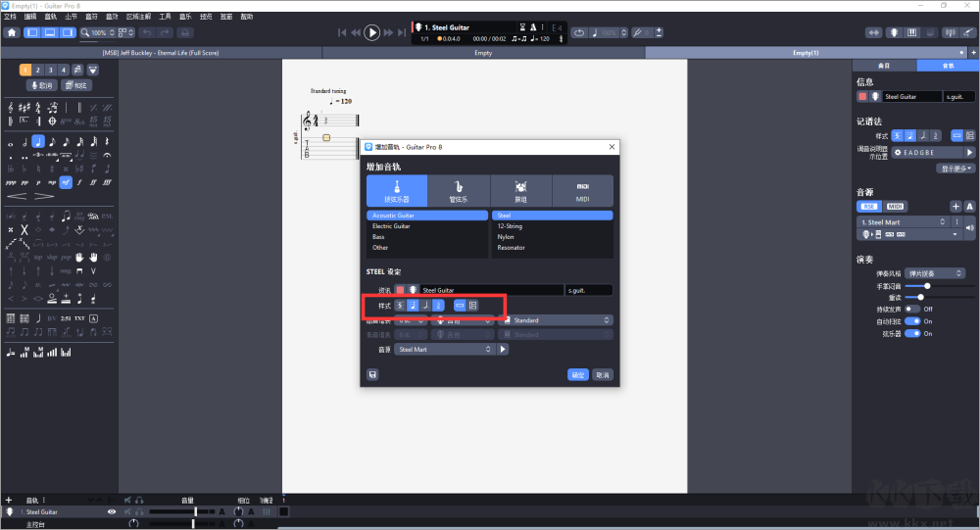Select the mezzo-forte dynamic in palette

[66, 182]
